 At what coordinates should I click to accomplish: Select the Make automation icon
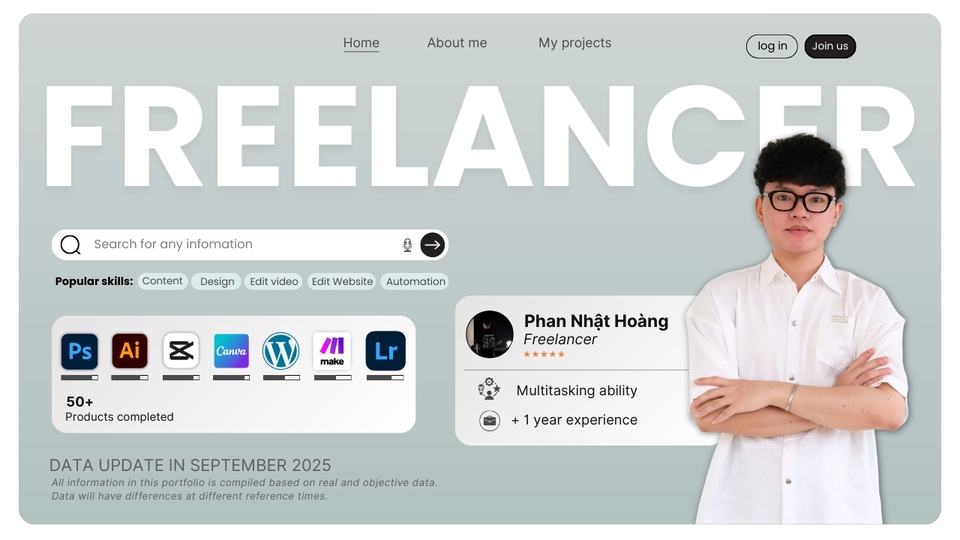click(332, 351)
